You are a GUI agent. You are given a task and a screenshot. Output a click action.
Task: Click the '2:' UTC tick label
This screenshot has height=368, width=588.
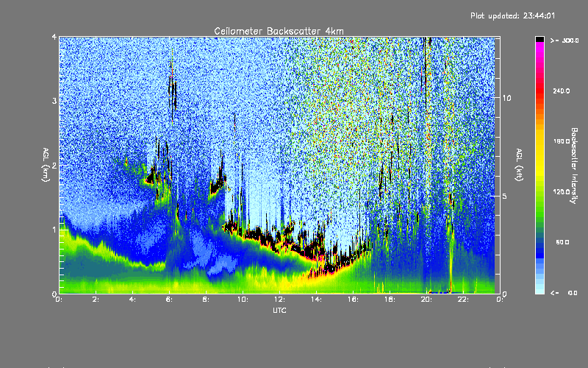[96, 300]
